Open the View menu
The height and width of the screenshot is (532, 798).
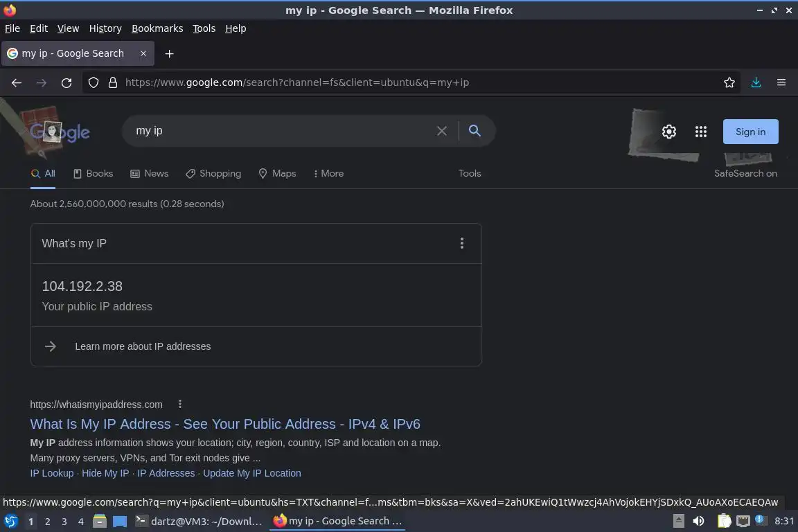(68, 28)
